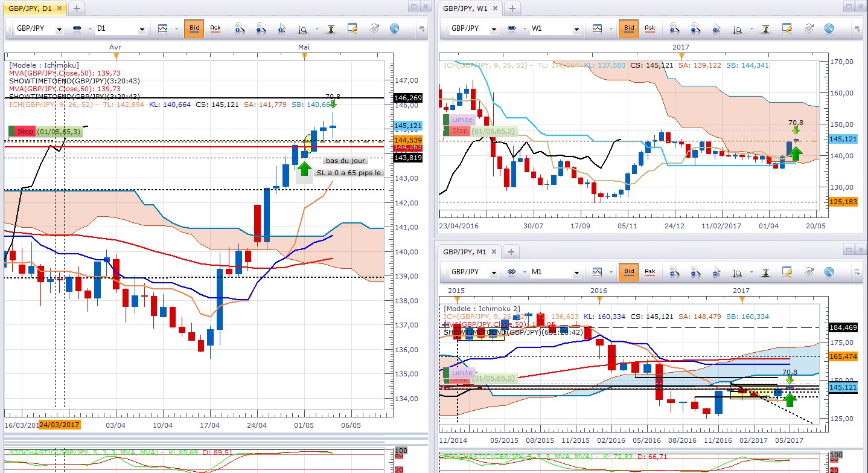This screenshot has width=868, height=473.
Task: Toggle Bid price display in M1 chart
Action: pos(629,272)
